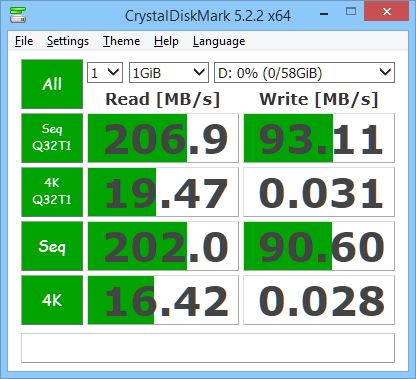Expand the drive dropdown showing D: 0% (0/58GiB)
Image resolution: width=416 pixels, height=379 pixels.
click(x=304, y=72)
